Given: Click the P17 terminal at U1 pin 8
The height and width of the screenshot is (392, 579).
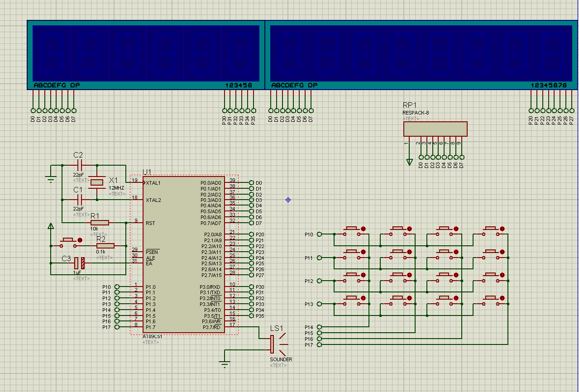Looking at the screenshot, I should point(117,327).
